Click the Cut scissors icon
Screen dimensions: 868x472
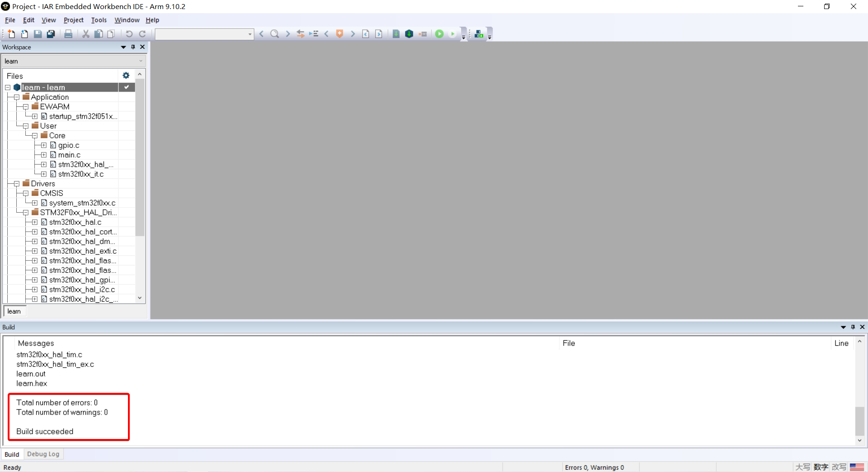(x=85, y=34)
